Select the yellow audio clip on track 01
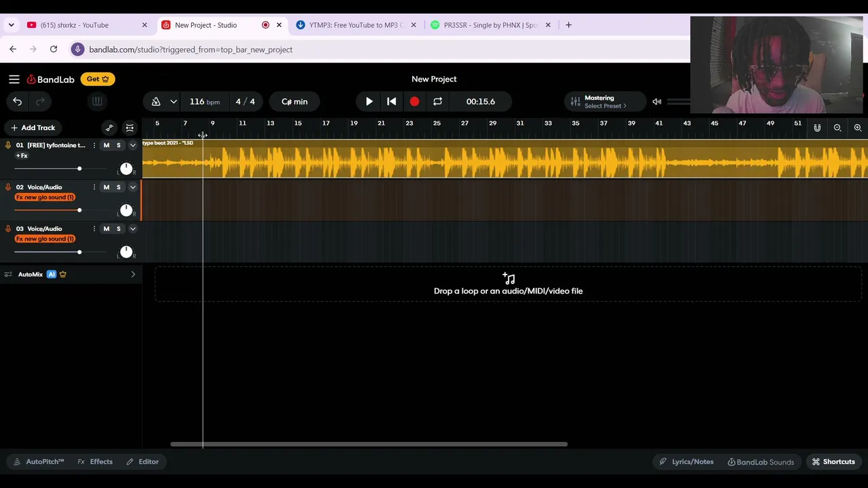The height and width of the screenshot is (488, 868). point(505,159)
